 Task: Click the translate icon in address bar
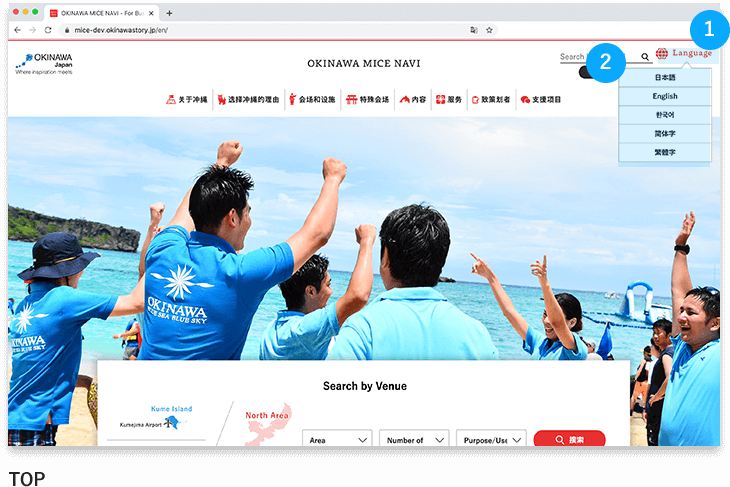click(474, 30)
